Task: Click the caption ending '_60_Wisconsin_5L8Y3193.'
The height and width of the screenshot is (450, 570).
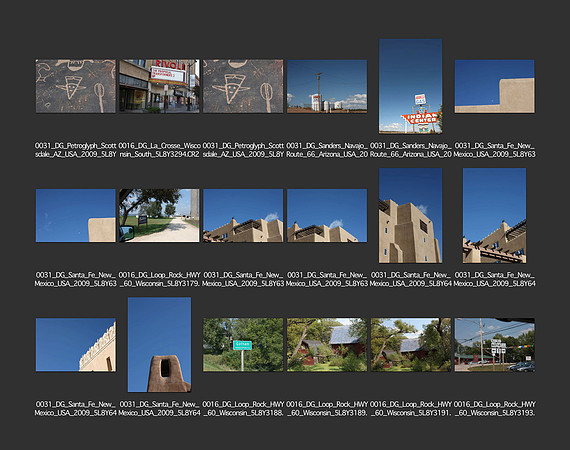Action: point(494,409)
